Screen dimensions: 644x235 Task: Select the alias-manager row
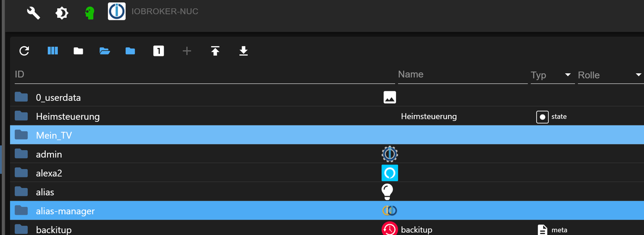65,211
